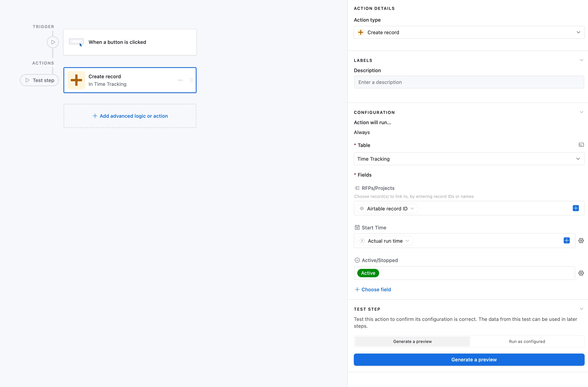This screenshot has height=387, width=588.
Task: Switch to Run as configured mode
Action: (x=527, y=341)
